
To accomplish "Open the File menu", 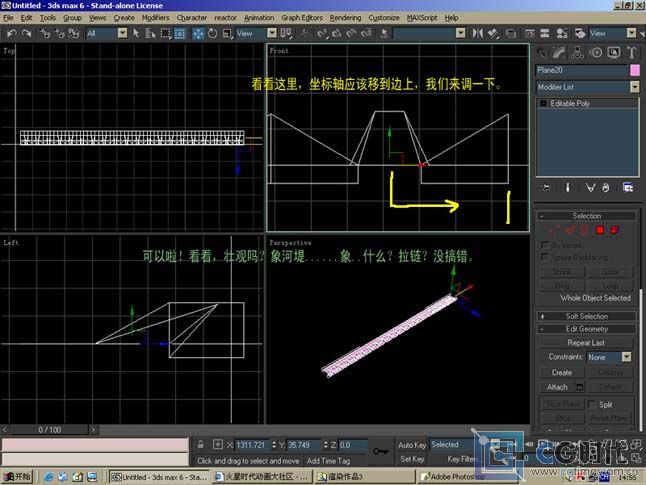I will (x=8, y=18).
